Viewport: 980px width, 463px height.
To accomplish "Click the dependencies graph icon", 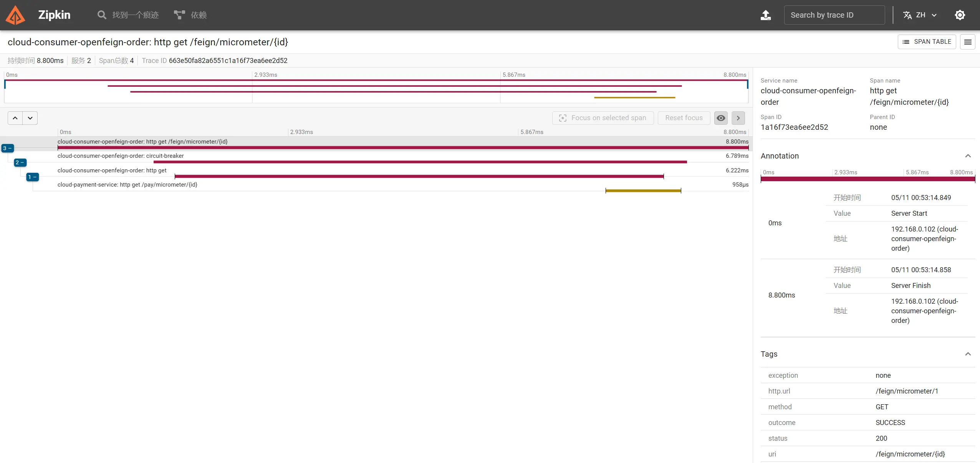I will [x=179, y=15].
